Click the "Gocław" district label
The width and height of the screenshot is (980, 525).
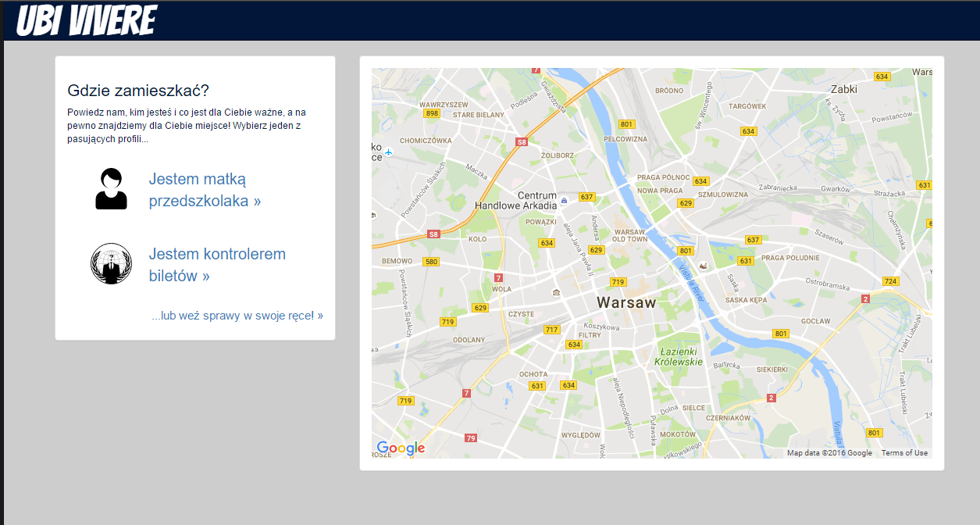point(815,321)
